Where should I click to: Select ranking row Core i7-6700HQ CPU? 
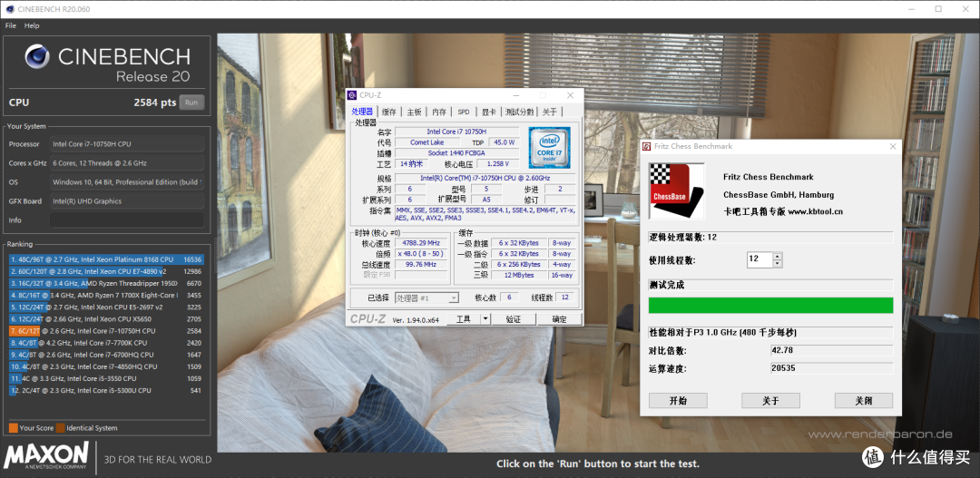point(105,355)
